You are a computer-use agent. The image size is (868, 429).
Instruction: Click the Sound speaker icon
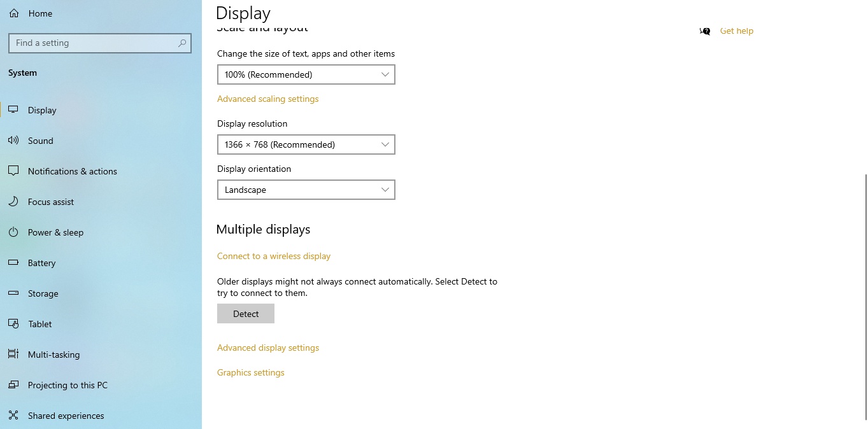point(13,141)
